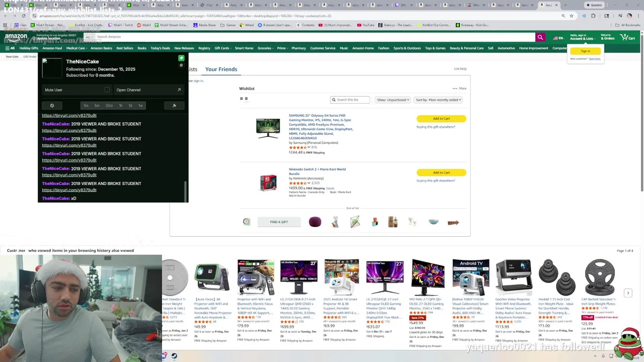Click the FIND A GIFT button
Image resolution: width=644 pixels, height=362 pixels.
[x=279, y=222]
